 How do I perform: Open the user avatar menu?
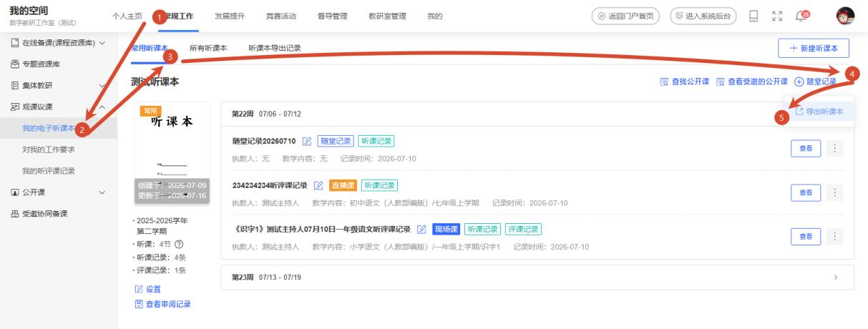tap(846, 16)
